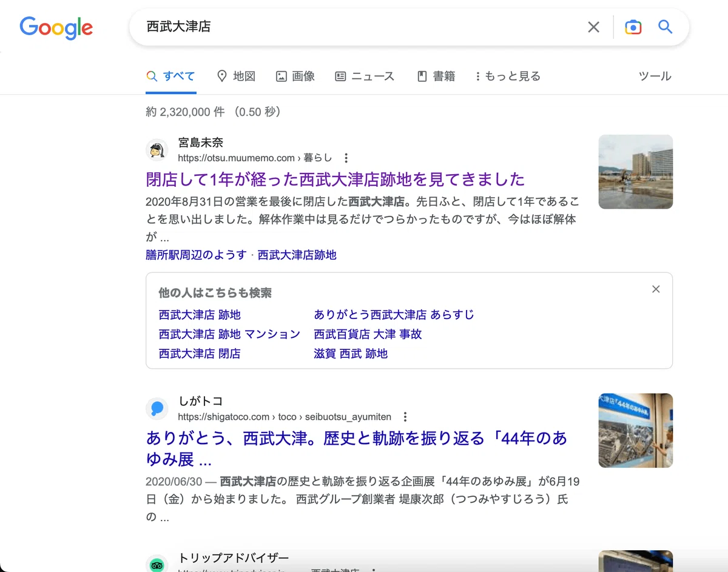Search suggestion 西武大津店 跡地
The width and height of the screenshot is (728, 572).
pyautogui.click(x=200, y=315)
